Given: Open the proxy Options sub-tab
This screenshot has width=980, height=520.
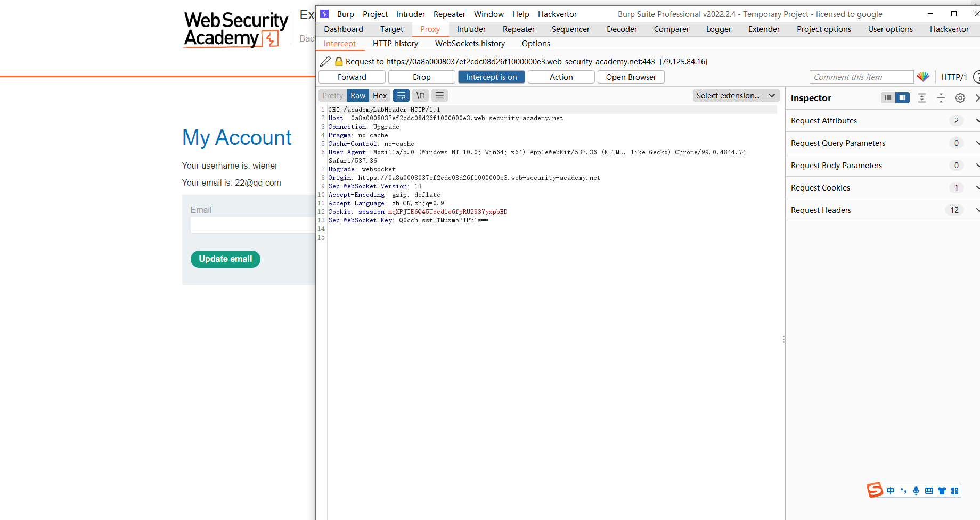Looking at the screenshot, I should [x=536, y=44].
